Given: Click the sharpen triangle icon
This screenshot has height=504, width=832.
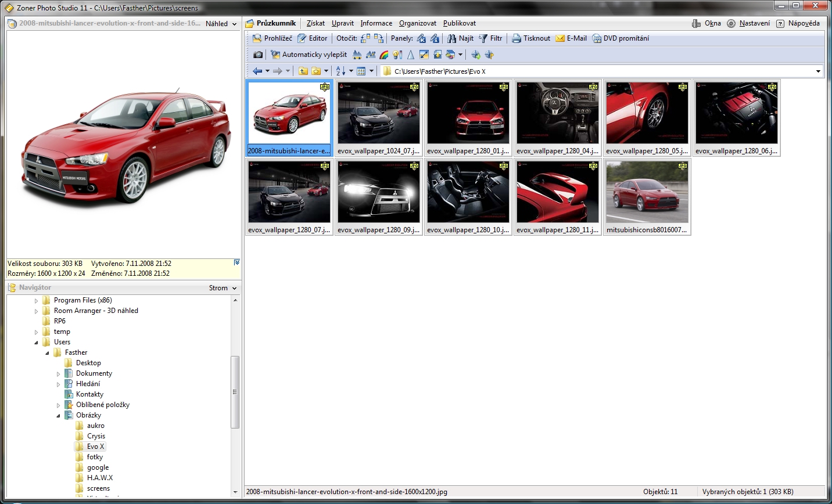Looking at the screenshot, I should (x=411, y=55).
